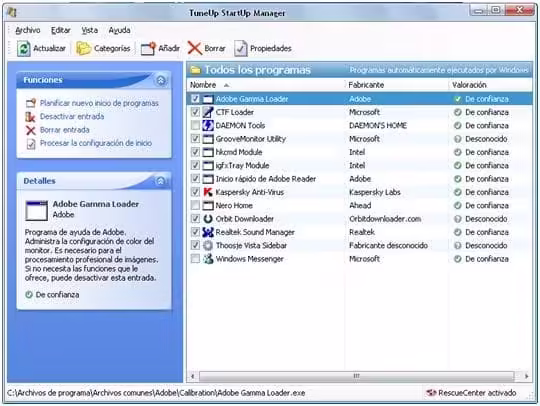The width and height of the screenshot is (540, 406).
Task: Click the Desactivar entrada link
Action: (72, 116)
